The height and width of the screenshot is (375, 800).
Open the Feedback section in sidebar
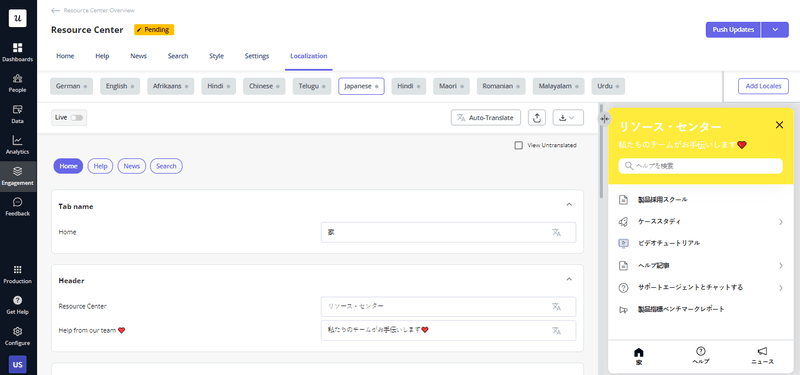17,207
